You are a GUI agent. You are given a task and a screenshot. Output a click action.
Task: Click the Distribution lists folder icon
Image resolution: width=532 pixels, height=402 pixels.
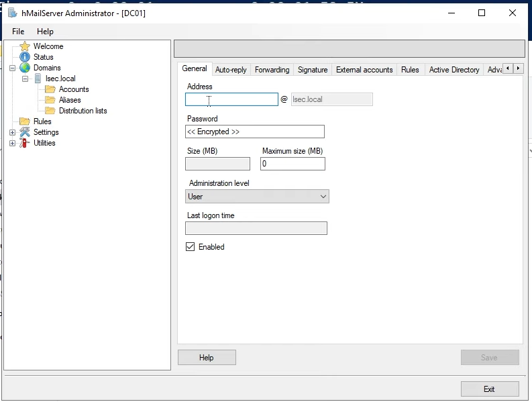point(50,111)
